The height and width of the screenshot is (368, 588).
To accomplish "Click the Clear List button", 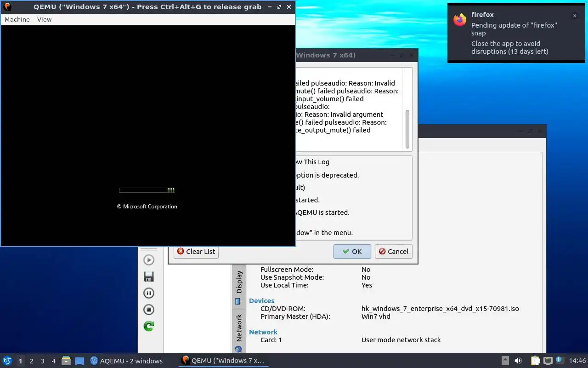I will point(196,251).
